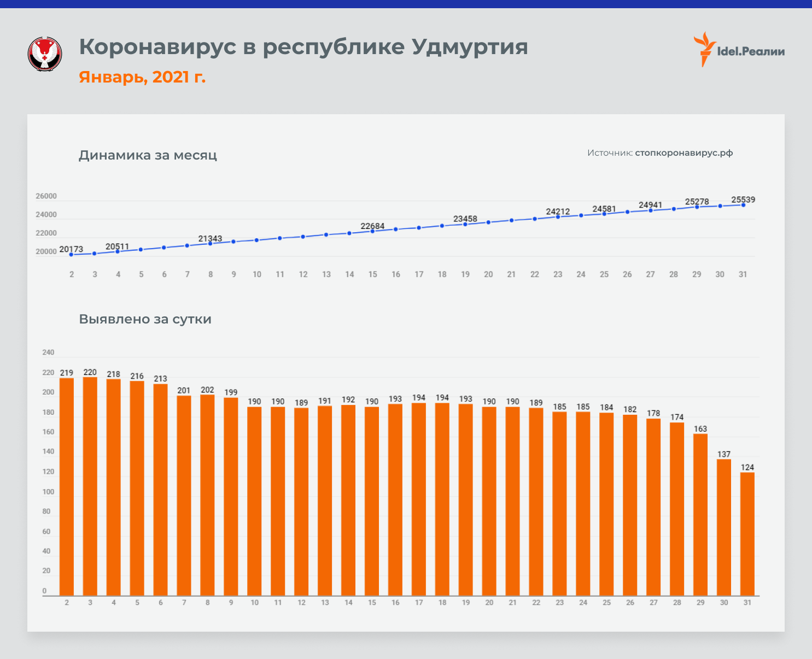Select the line chart point labeled 20173
This screenshot has height=659, width=812.
click(71, 255)
